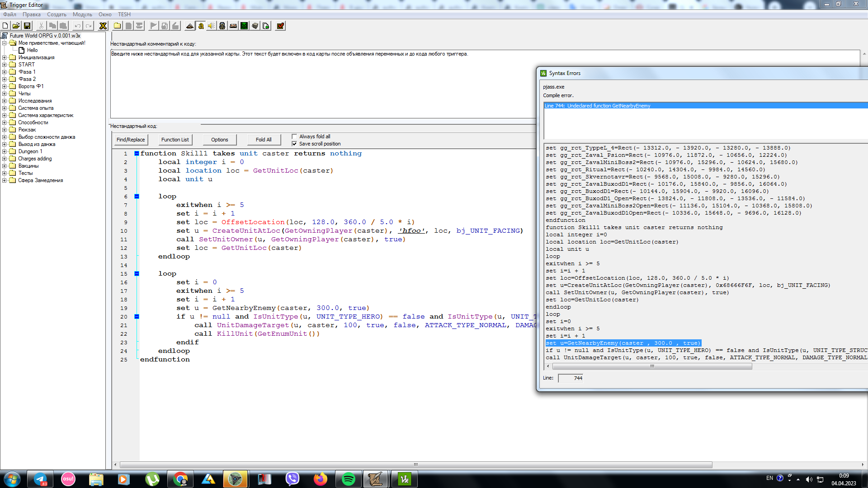Uncheck Save scroll position checkbox
868x488 pixels.
294,144
